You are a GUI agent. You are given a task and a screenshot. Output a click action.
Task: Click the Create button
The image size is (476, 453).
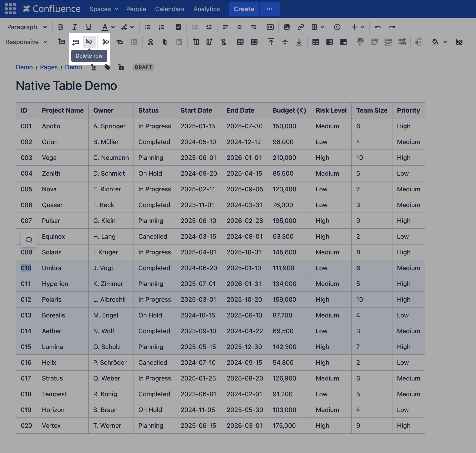click(244, 9)
